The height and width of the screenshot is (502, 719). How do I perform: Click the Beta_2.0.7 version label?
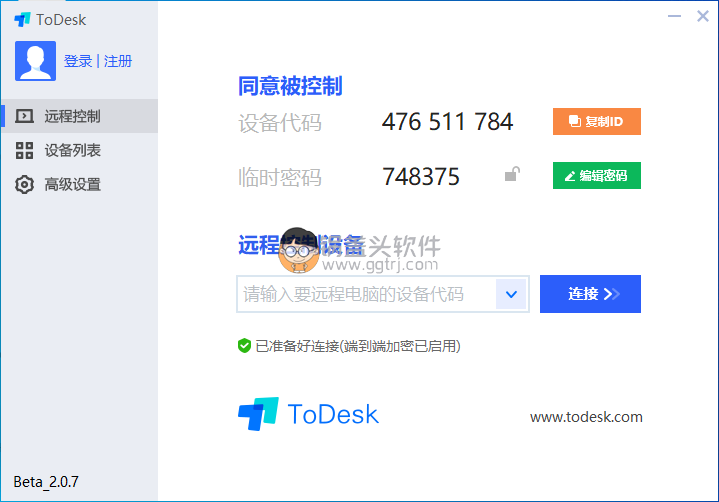click(x=46, y=482)
